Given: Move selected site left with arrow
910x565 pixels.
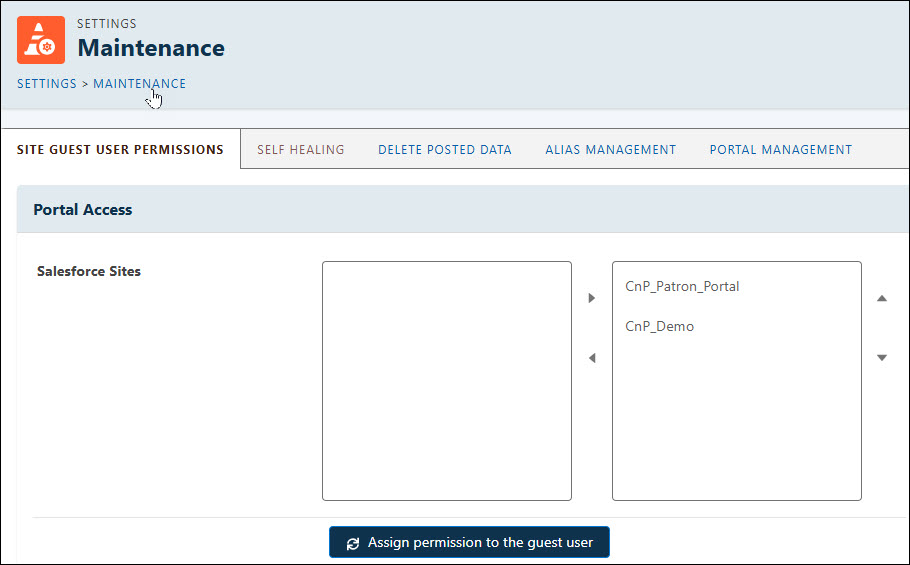Looking at the screenshot, I should click(591, 358).
